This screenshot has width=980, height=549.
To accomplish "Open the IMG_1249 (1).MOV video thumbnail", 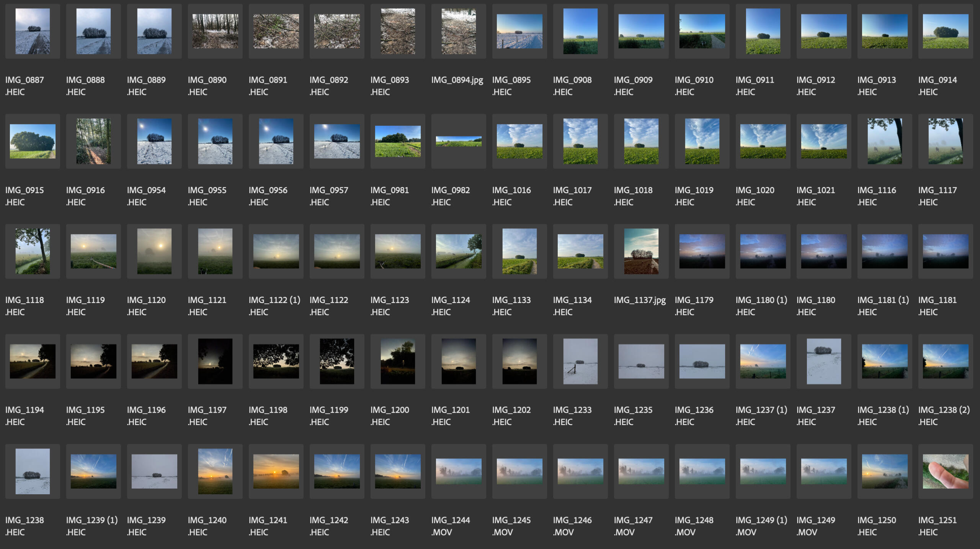I will pos(763,471).
